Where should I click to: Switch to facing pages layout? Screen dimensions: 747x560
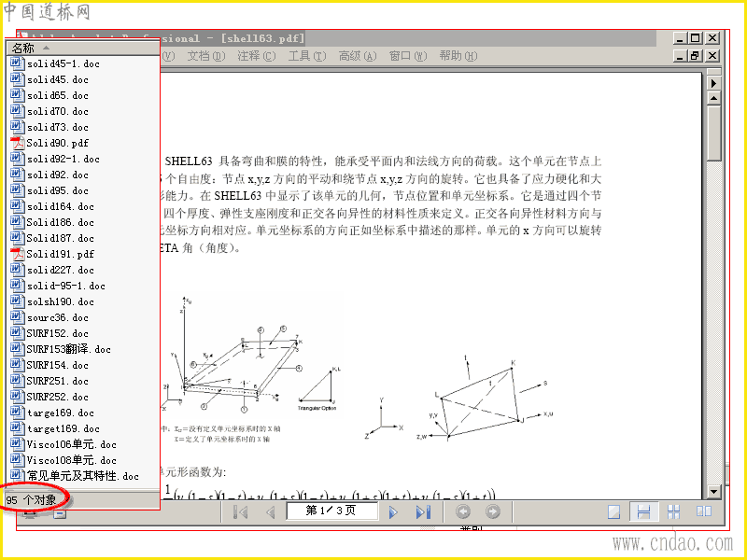(704, 511)
